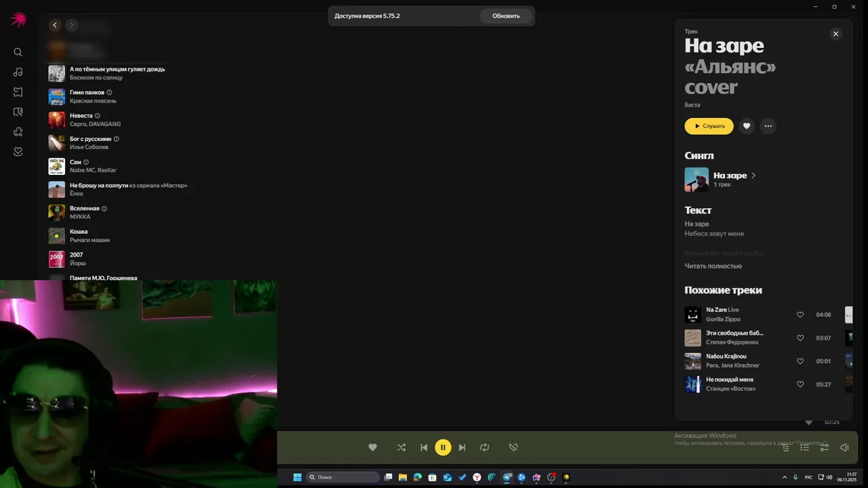Open artist Баста link
The width and height of the screenshot is (868, 488).
tap(692, 105)
